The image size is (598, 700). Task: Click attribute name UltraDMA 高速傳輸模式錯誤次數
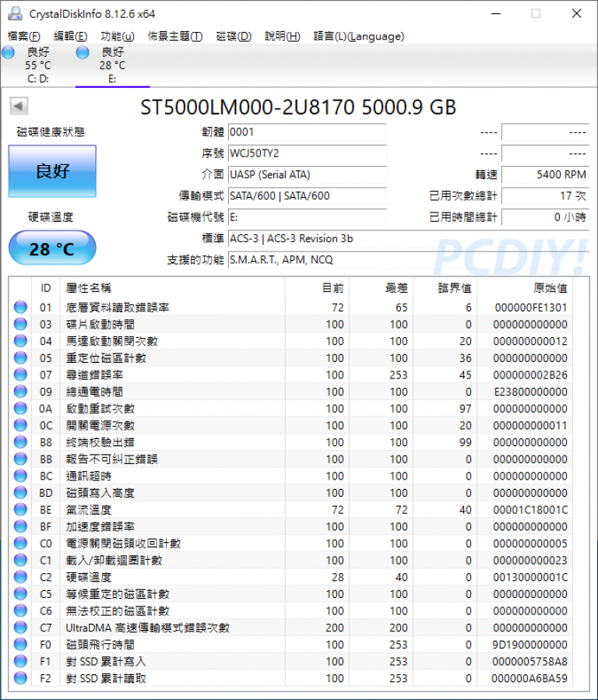148,628
